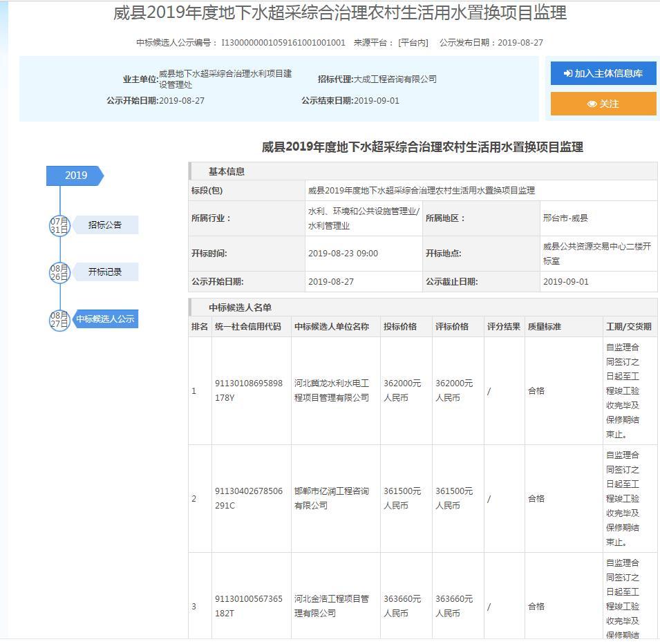Click the 统一社会信用代码 column header
Screen dimensions: 660x644
pyautogui.click(x=248, y=327)
